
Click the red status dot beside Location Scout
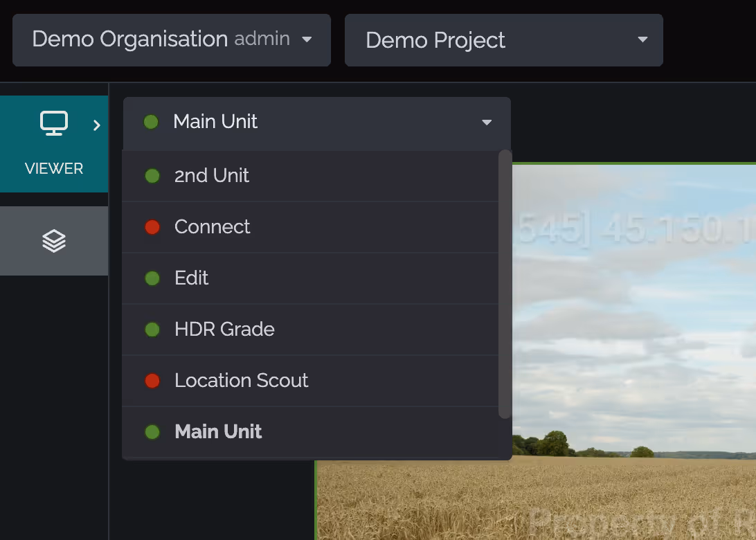click(x=152, y=381)
